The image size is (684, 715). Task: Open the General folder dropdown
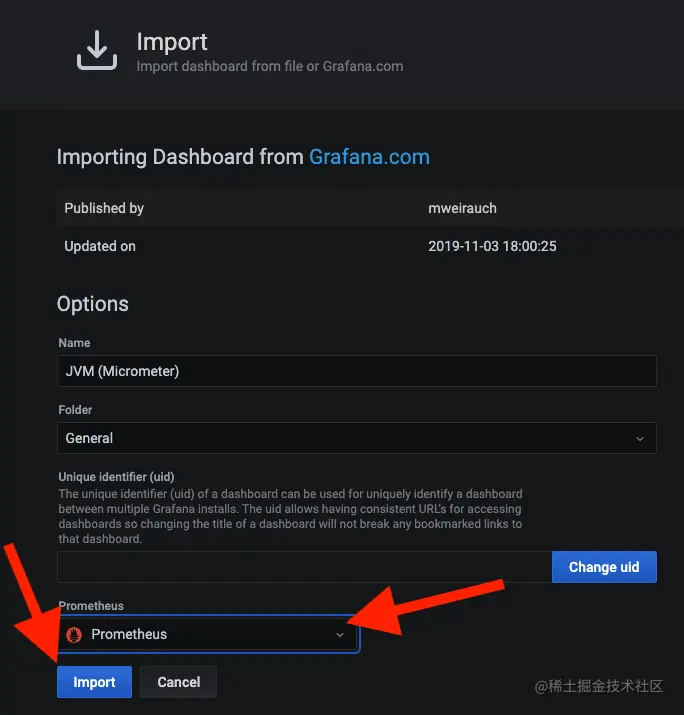click(x=357, y=438)
